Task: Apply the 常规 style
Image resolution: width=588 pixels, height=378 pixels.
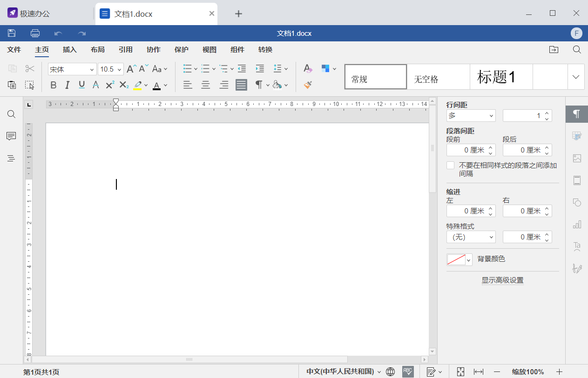Action: [376, 77]
